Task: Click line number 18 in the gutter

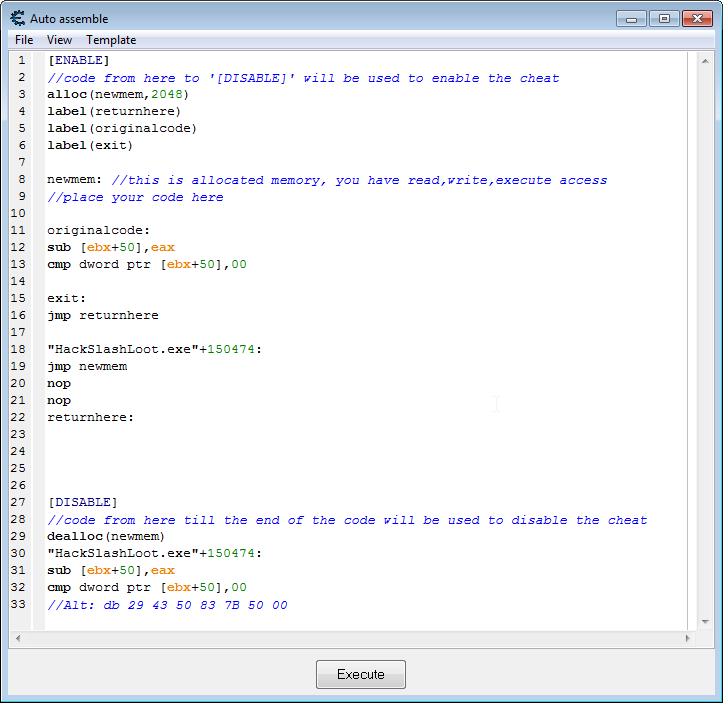Action: pos(18,349)
